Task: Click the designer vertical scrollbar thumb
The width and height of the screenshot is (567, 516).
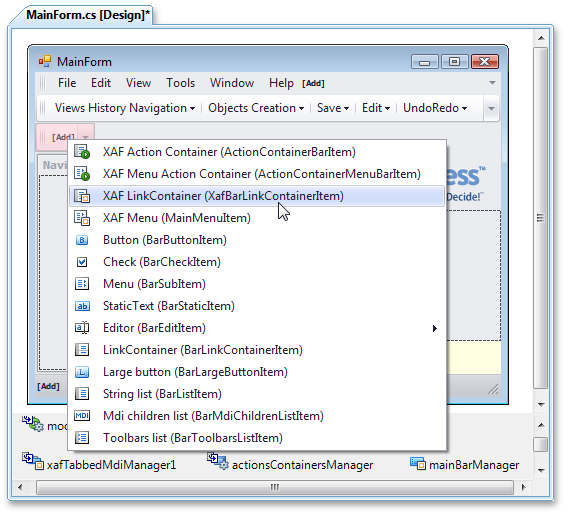Action: [x=541, y=218]
